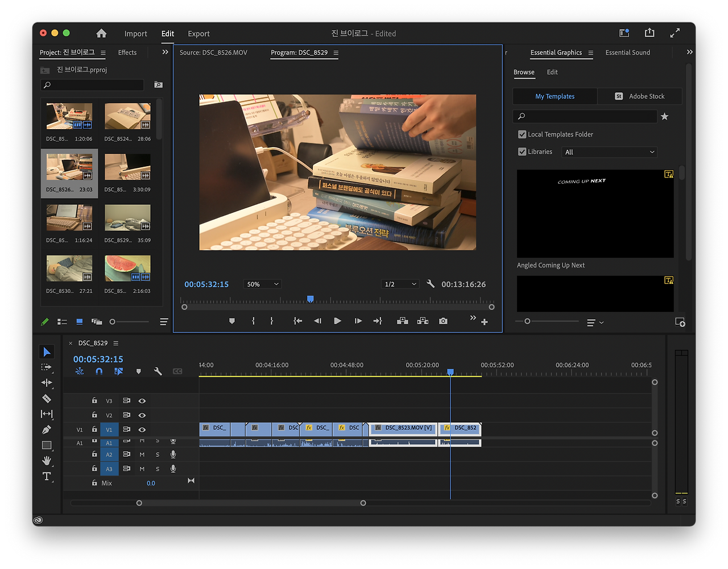728x569 pixels.
Task: Select the Type tool
Action: (x=47, y=476)
